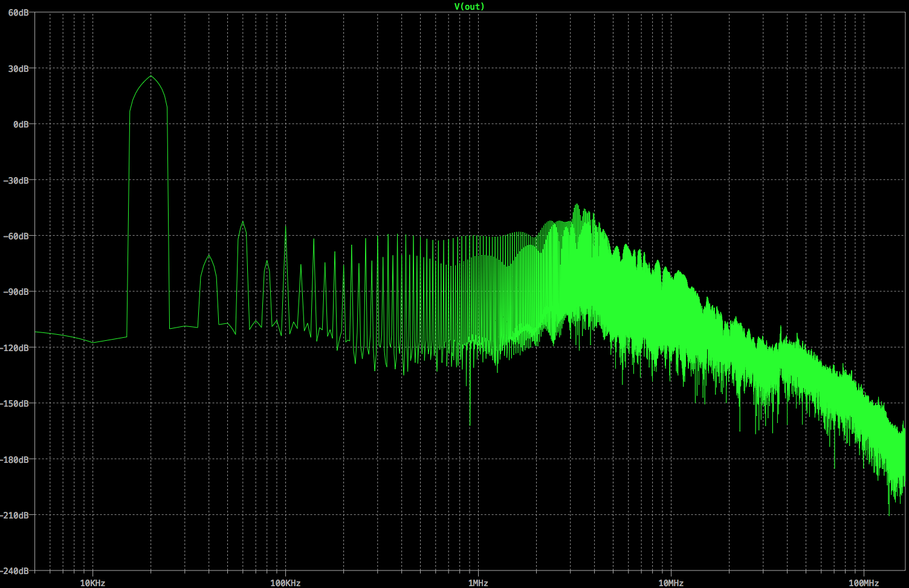Click the -120dB axis label

pos(15,348)
